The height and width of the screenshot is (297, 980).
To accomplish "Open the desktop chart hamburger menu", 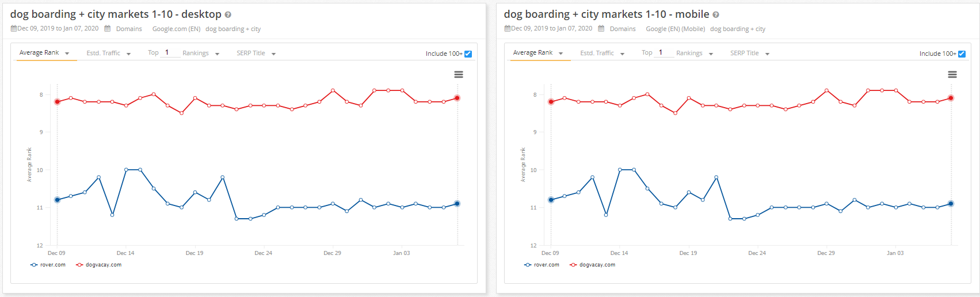I will [459, 75].
